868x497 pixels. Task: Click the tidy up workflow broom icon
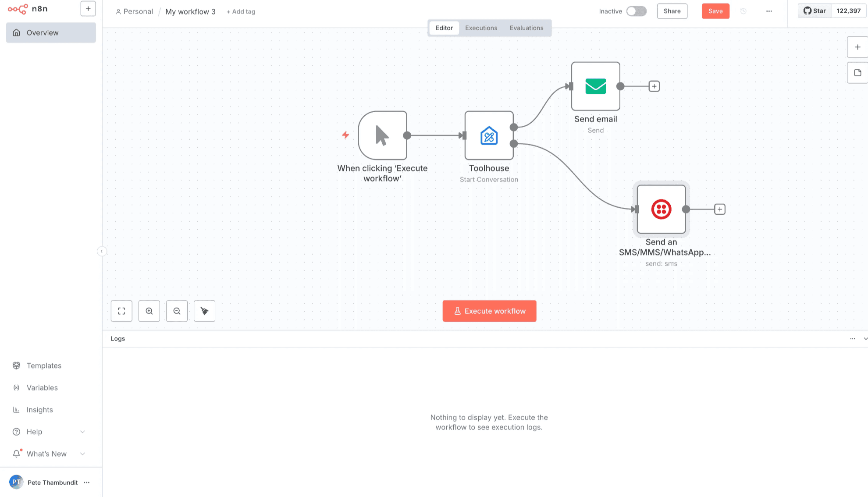pyautogui.click(x=204, y=311)
